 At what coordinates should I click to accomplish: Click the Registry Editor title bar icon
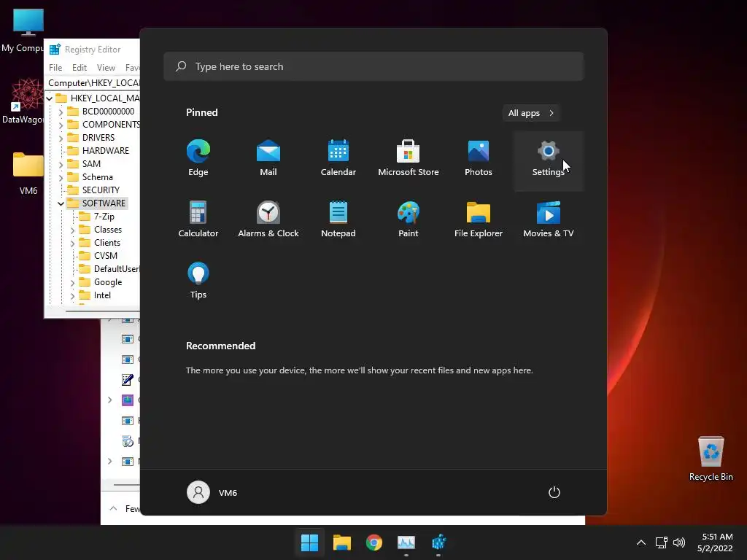[x=55, y=50]
